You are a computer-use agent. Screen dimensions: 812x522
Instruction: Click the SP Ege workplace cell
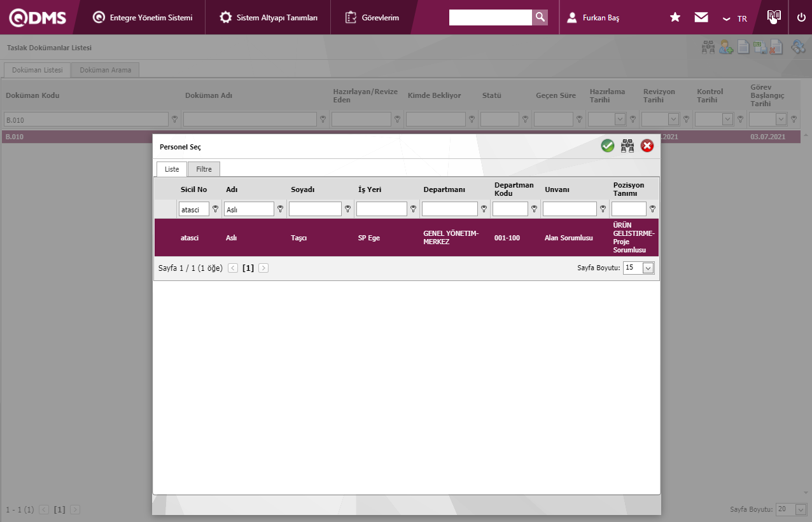coord(369,238)
